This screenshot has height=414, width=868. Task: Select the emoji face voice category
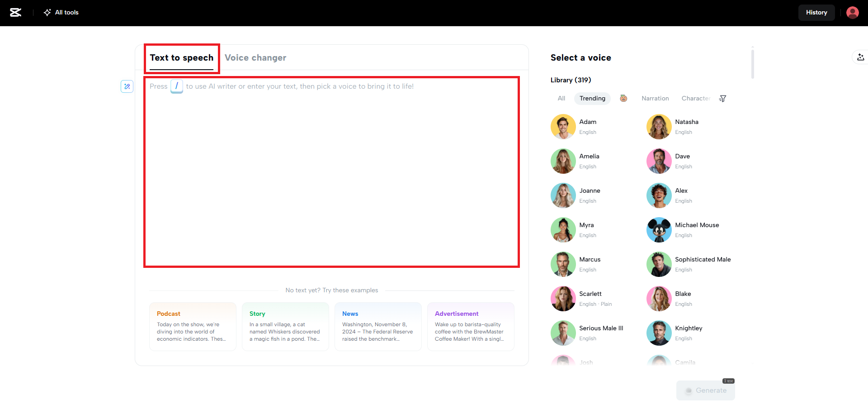(623, 98)
